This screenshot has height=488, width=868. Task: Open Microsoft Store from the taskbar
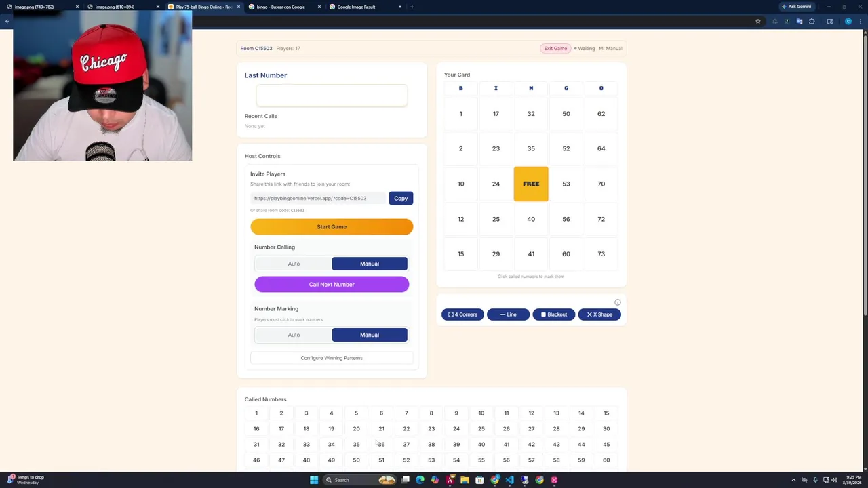(x=479, y=480)
